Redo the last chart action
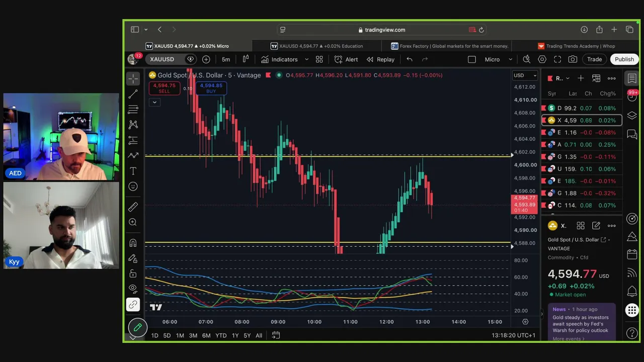Screen dimensions: 644x362 (425, 59)
